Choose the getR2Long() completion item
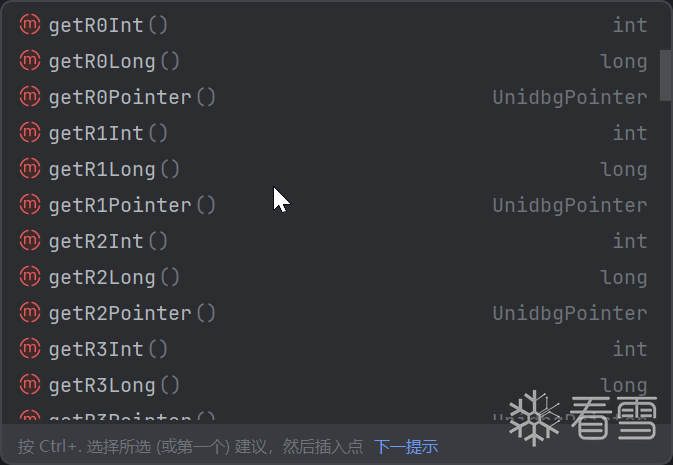Viewport: 673px width, 465px height. point(114,277)
